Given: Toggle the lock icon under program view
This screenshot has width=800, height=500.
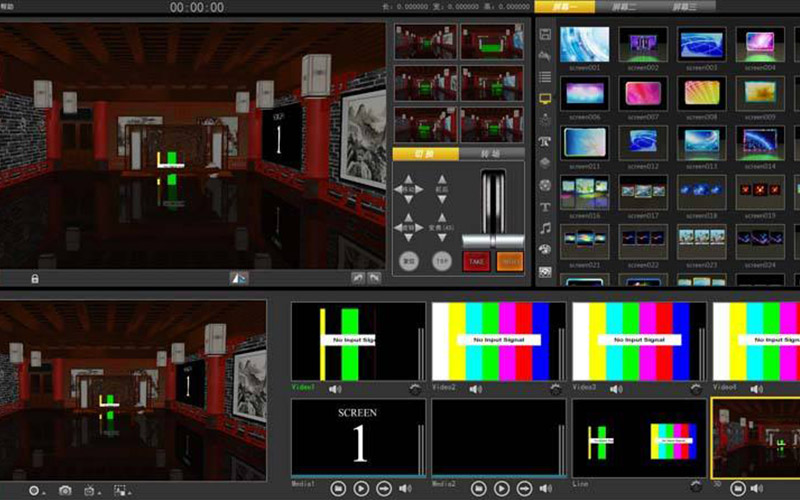Looking at the screenshot, I should [35, 278].
